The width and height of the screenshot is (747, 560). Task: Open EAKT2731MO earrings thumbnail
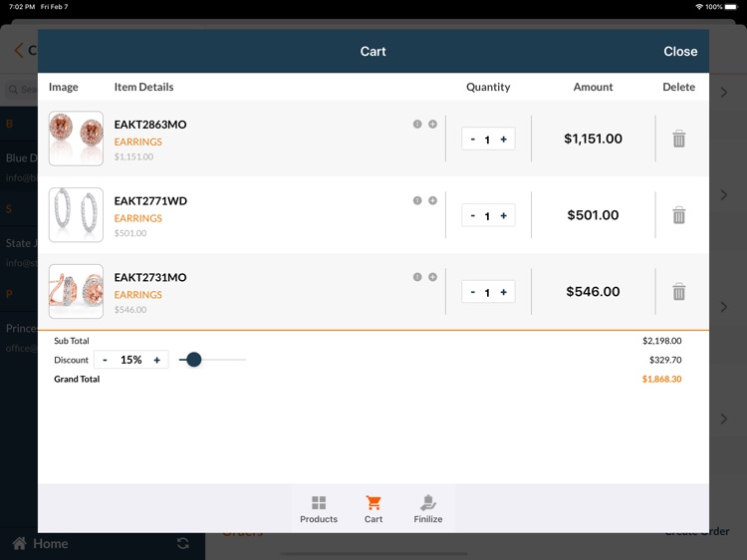point(76,291)
